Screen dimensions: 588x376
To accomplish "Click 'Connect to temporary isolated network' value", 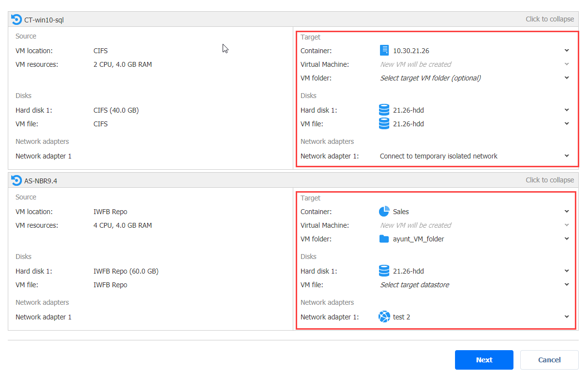I will pos(438,156).
